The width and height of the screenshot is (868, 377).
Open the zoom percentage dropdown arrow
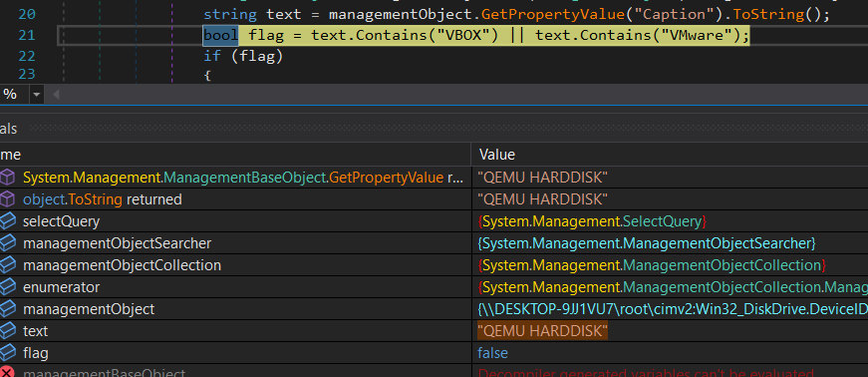tap(37, 95)
